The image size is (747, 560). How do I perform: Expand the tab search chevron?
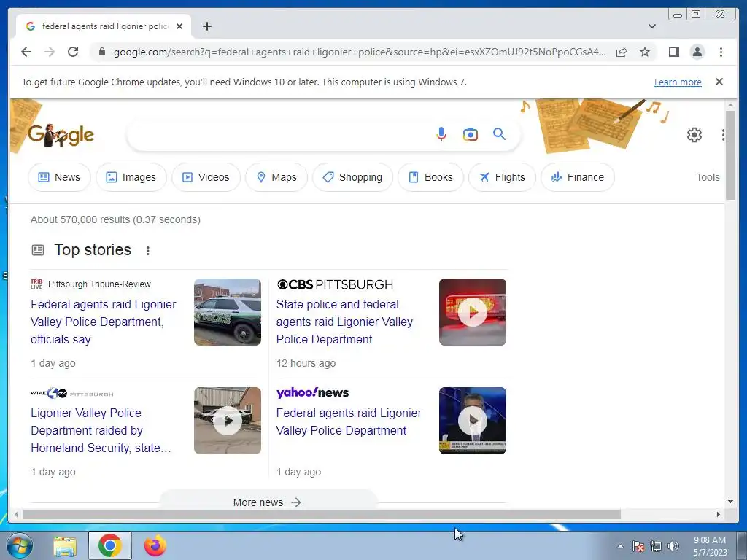(651, 26)
